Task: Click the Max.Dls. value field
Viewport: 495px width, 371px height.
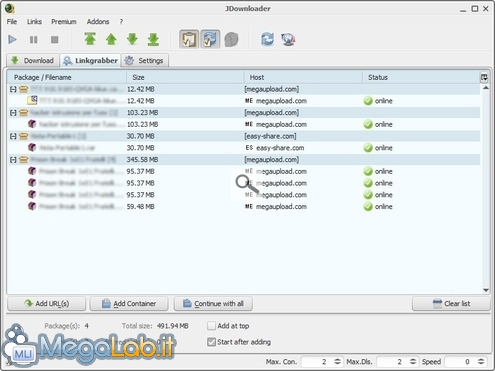Action: tap(393, 362)
